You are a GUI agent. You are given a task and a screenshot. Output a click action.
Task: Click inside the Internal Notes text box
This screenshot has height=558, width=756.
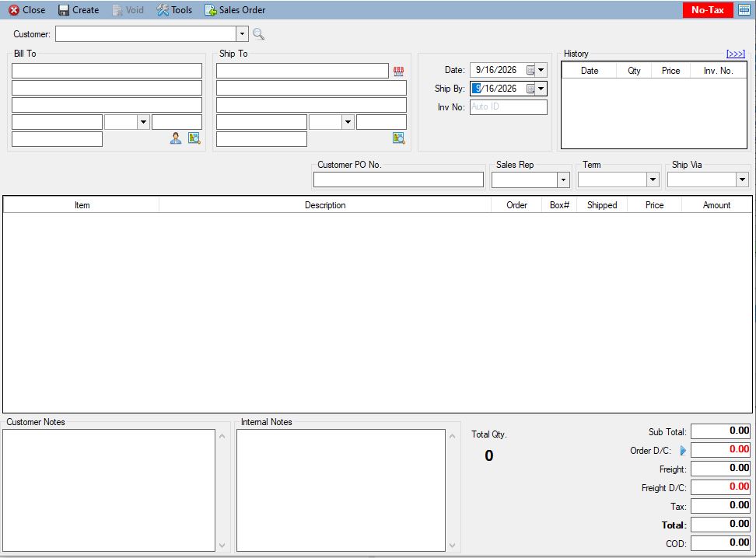341,490
